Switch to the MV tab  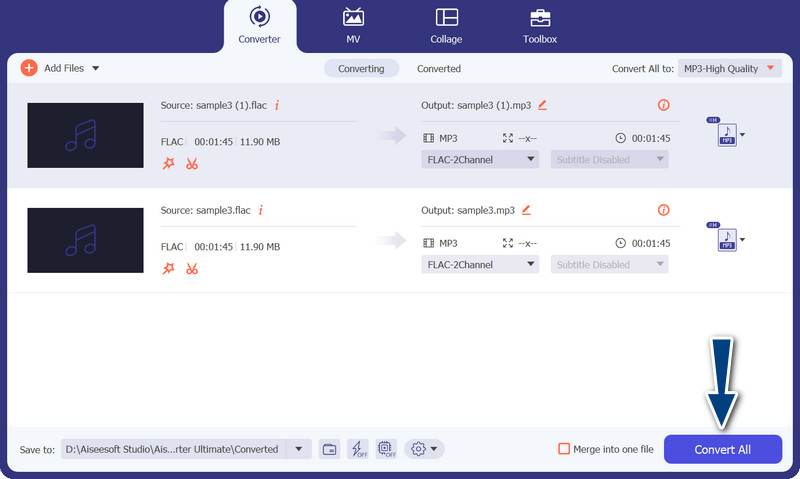pos(353,26)
